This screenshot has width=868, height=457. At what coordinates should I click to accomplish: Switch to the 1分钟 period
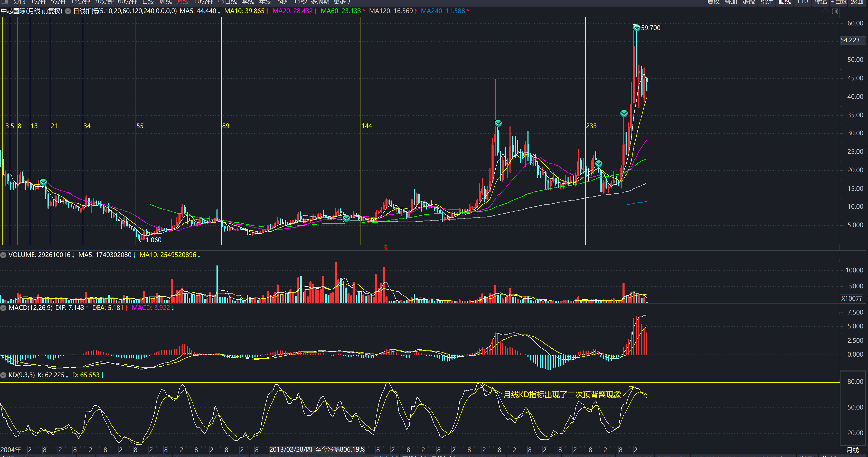(39, 2)
